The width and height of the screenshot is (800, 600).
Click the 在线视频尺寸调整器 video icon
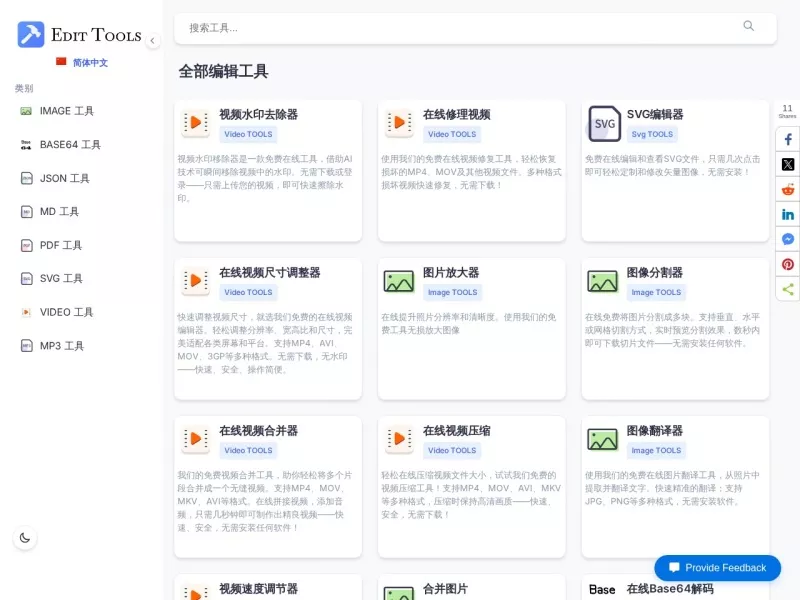tap(195, 281)
